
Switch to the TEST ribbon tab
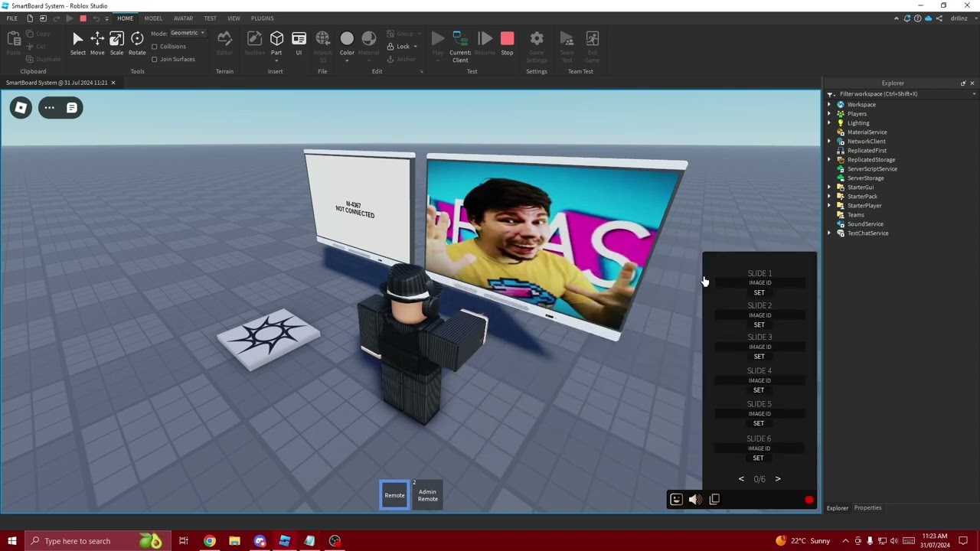pyautogui.click(x=210, y=18)
